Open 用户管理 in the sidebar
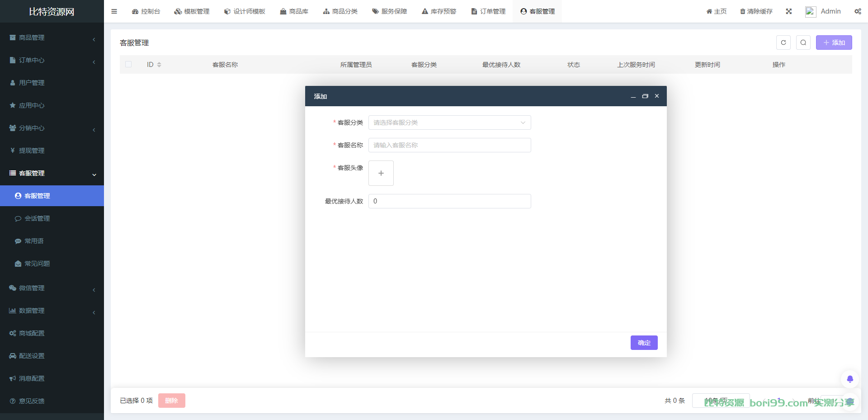868x420 pixels. pos(52,83)
